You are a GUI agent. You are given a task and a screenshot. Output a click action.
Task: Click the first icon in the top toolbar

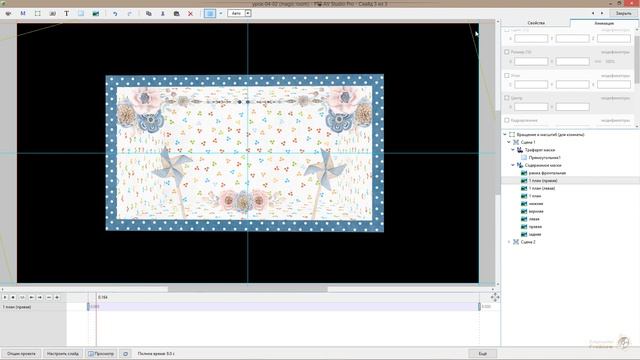pyautogui.click(x=8, y=13)
